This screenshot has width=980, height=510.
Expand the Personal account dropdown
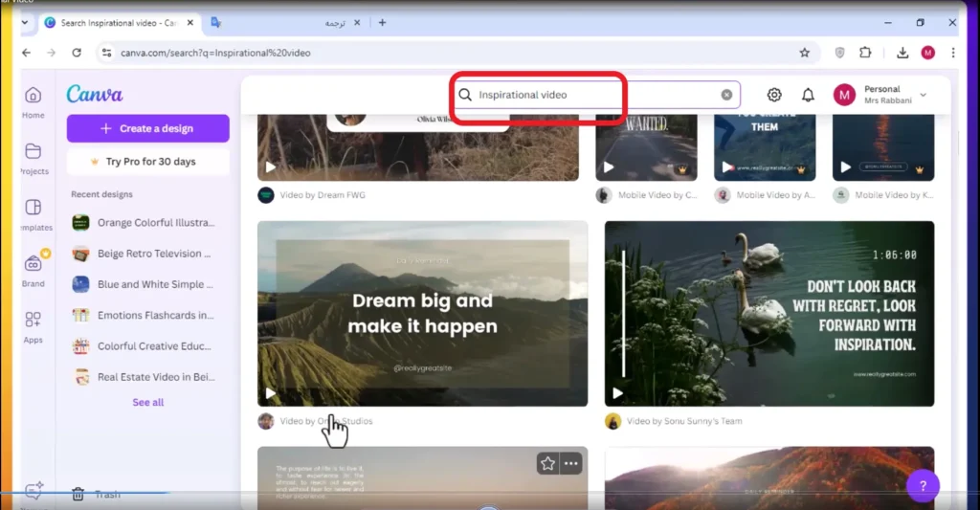pos(924,95)
